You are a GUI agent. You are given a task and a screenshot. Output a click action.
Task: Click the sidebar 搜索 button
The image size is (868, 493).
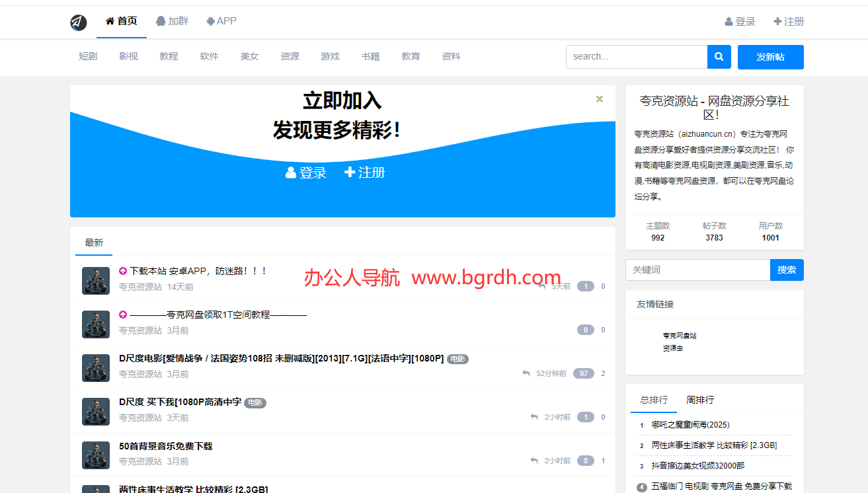coord(787,270)
